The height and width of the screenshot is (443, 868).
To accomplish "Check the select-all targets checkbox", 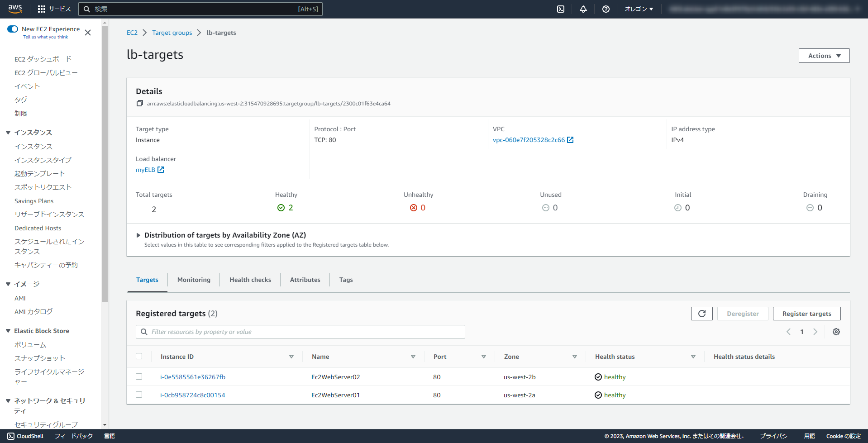I will (x=139, y=356).
